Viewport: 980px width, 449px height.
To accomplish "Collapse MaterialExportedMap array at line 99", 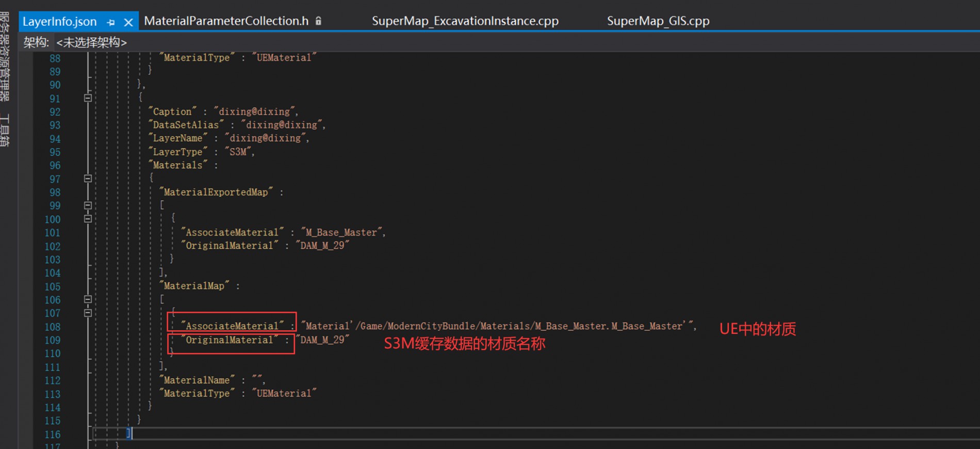I will (88, 205).
